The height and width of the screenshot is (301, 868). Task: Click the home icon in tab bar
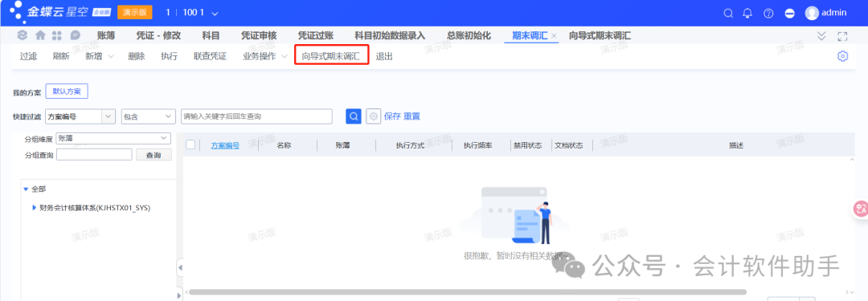point(40,35)
